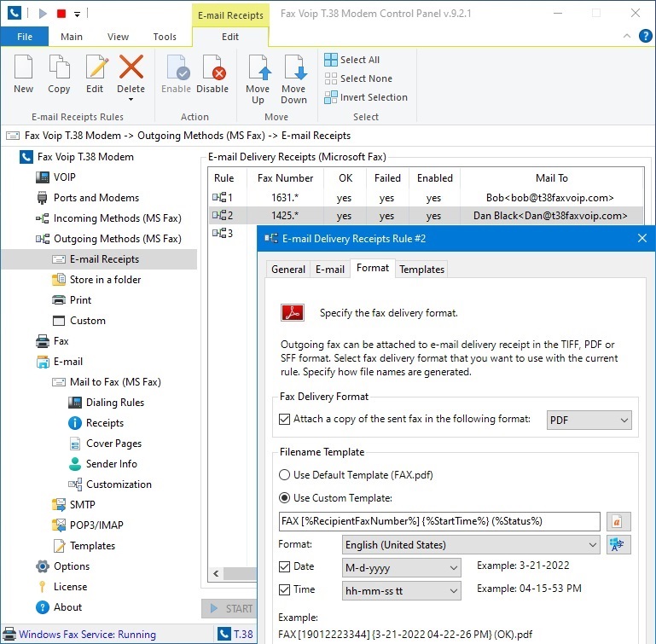Open the File menu
Screen dimensions: 656x644
click(x=25, y=37)
